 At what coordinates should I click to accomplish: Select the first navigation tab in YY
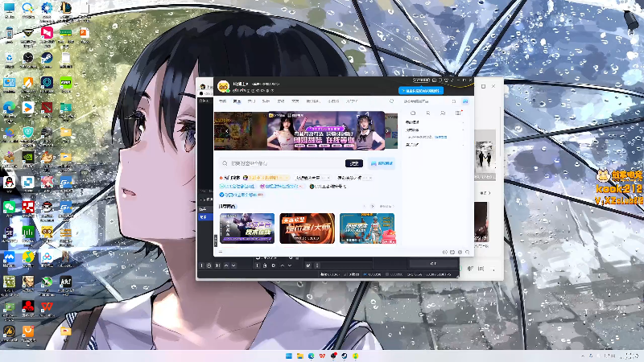tap(223, 101)
